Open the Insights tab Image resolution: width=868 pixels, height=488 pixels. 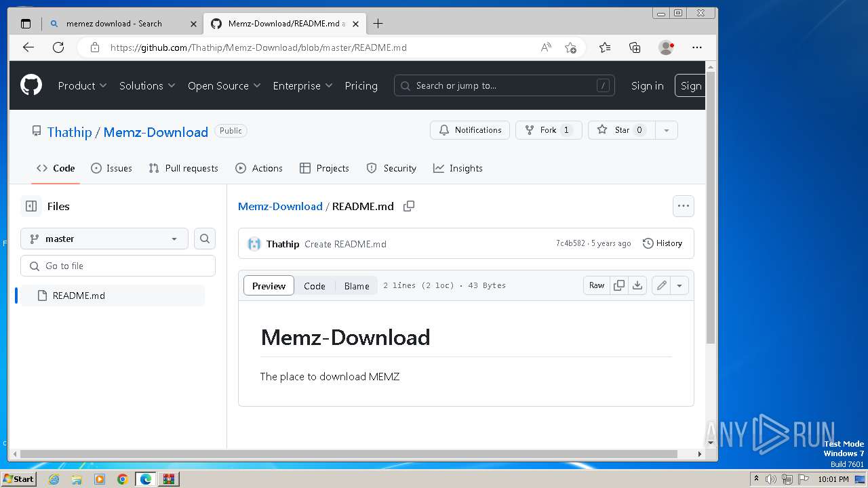[458, 168]
